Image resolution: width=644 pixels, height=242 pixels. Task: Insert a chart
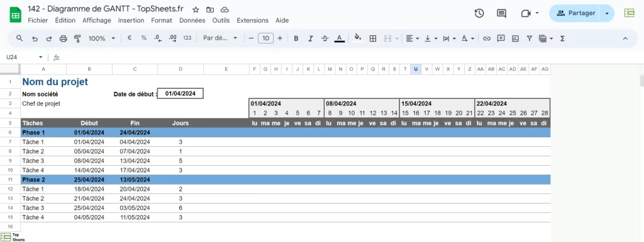point(515,38)
